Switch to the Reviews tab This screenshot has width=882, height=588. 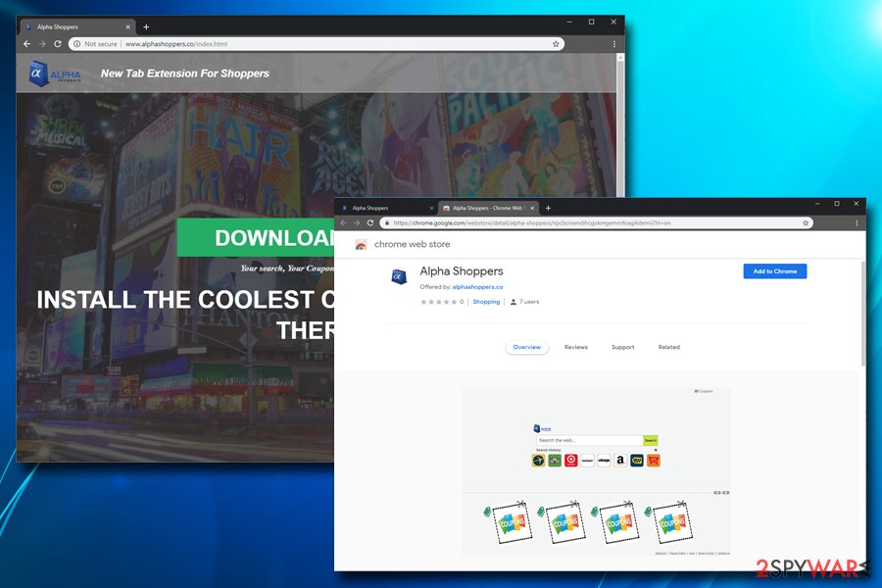(x=576, y=347)
